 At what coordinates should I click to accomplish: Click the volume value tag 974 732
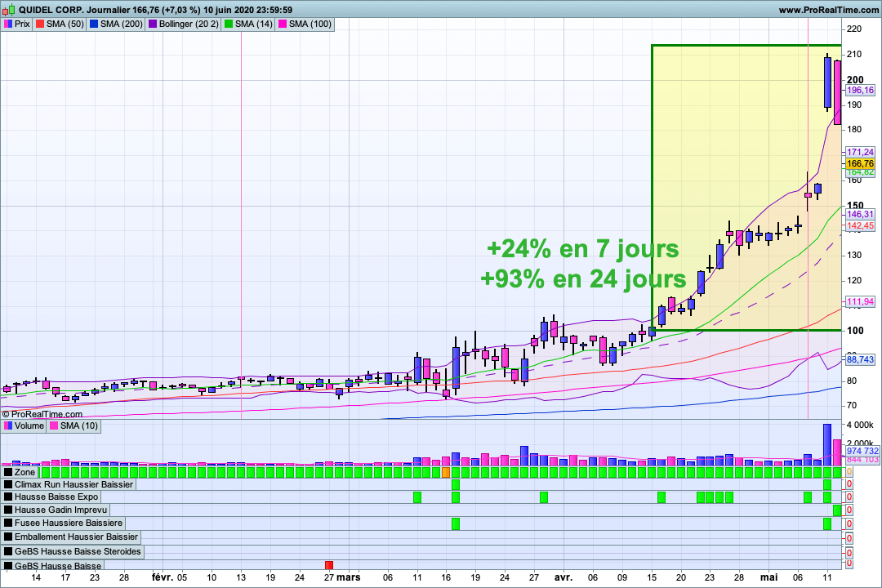point(862,452)
